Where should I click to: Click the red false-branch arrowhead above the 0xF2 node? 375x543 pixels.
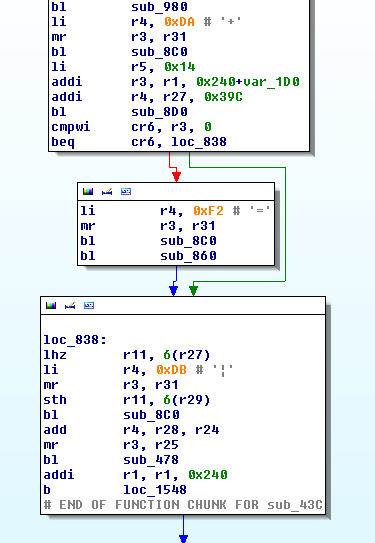pyautogui.click(x=176, y=177)
